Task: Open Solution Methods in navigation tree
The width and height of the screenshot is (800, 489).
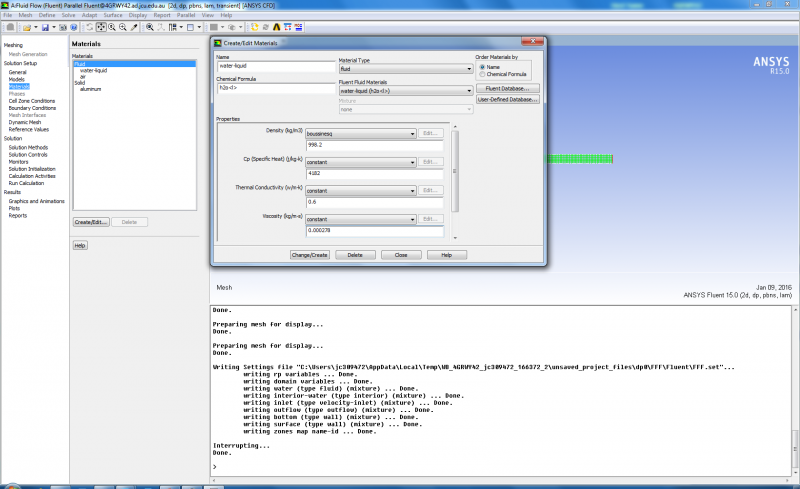Action: [x=28, y=148]
